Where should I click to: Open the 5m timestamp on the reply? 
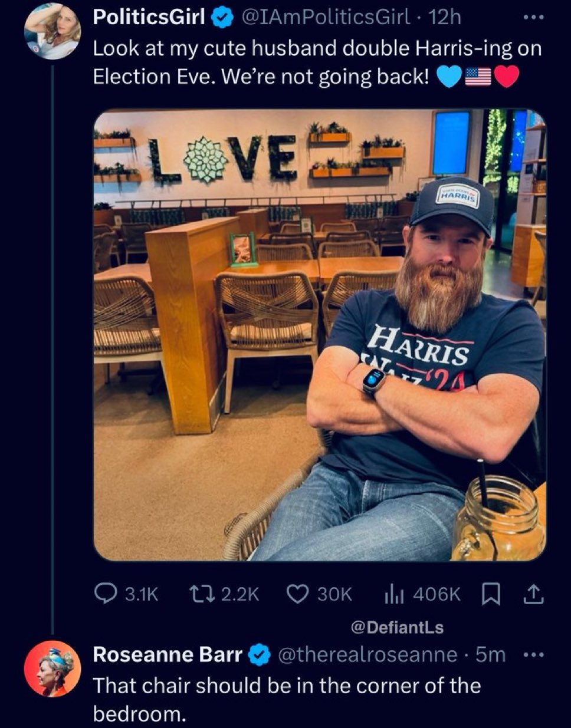491,654
